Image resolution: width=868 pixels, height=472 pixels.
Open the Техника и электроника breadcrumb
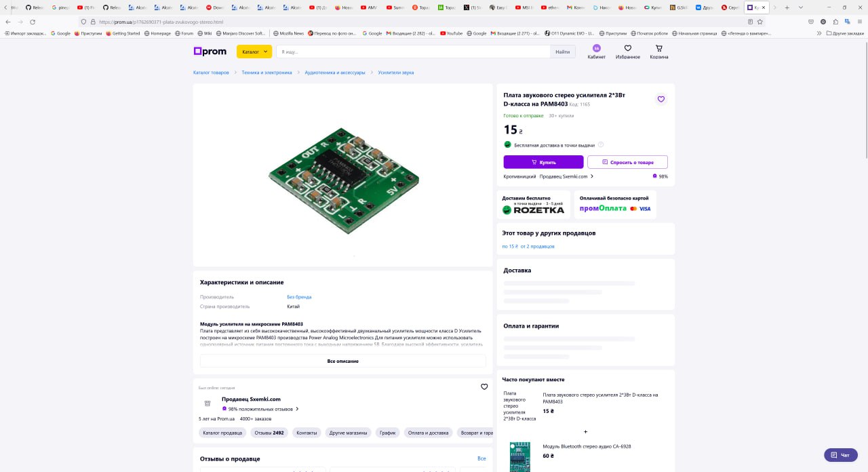coord(267,72)
